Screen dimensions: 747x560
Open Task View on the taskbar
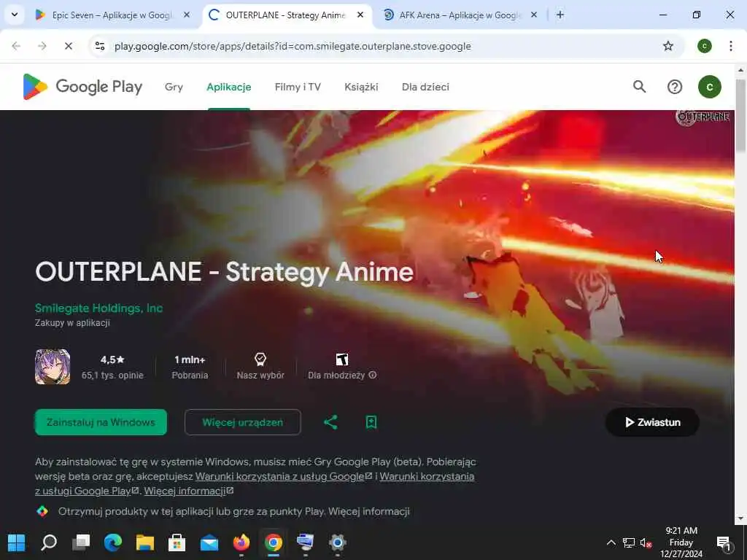click(x=80, y=542)
